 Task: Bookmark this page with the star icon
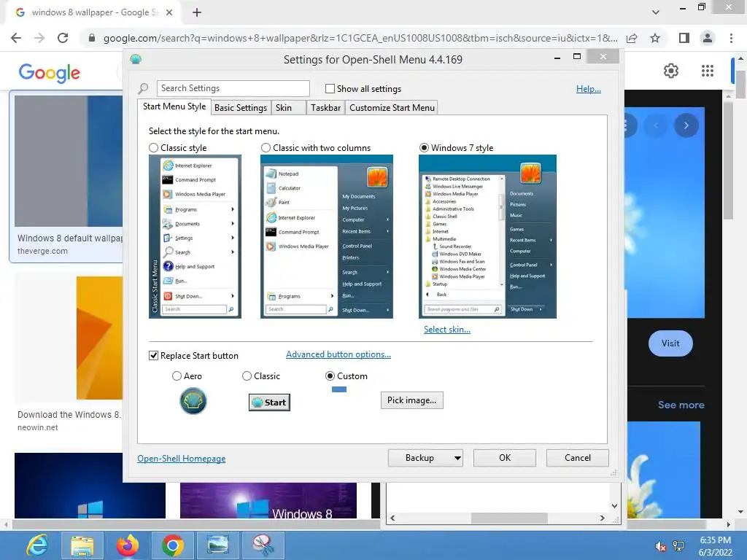pos(655,38)
